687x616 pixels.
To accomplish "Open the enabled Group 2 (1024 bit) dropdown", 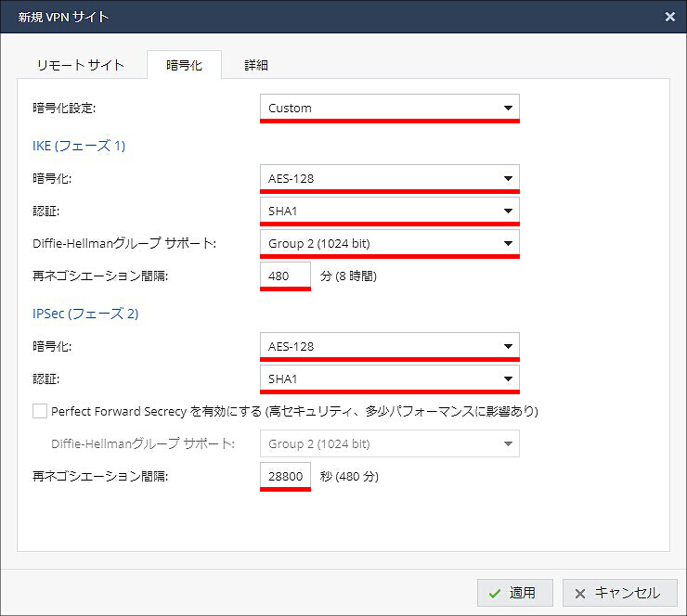I will coord(390,243).
